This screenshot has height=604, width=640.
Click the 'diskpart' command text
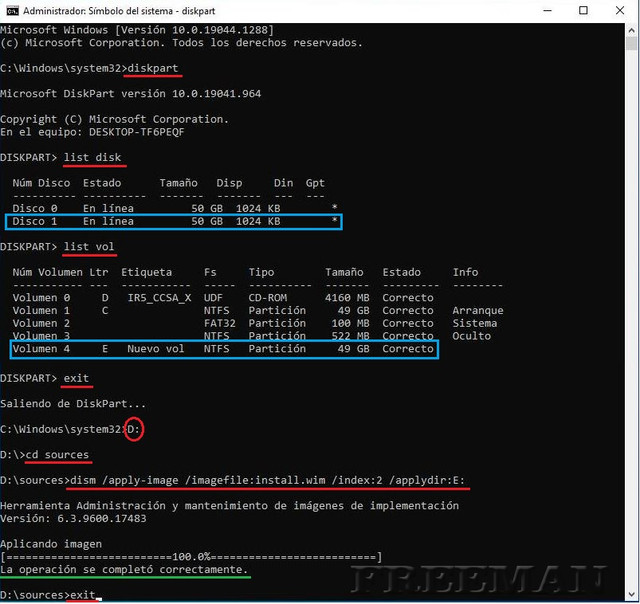coord(153,68)
